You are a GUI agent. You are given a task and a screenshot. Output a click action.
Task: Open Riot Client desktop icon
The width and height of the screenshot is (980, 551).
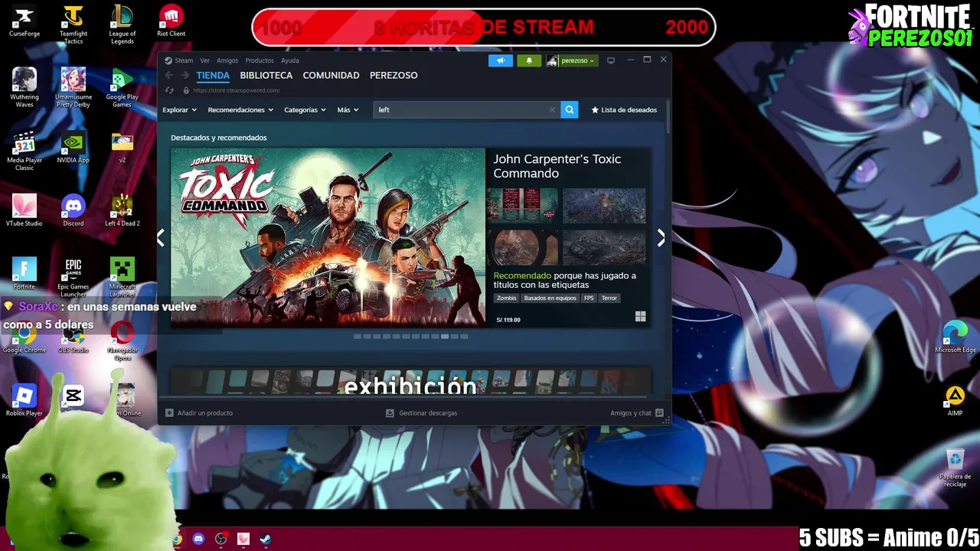171,22
